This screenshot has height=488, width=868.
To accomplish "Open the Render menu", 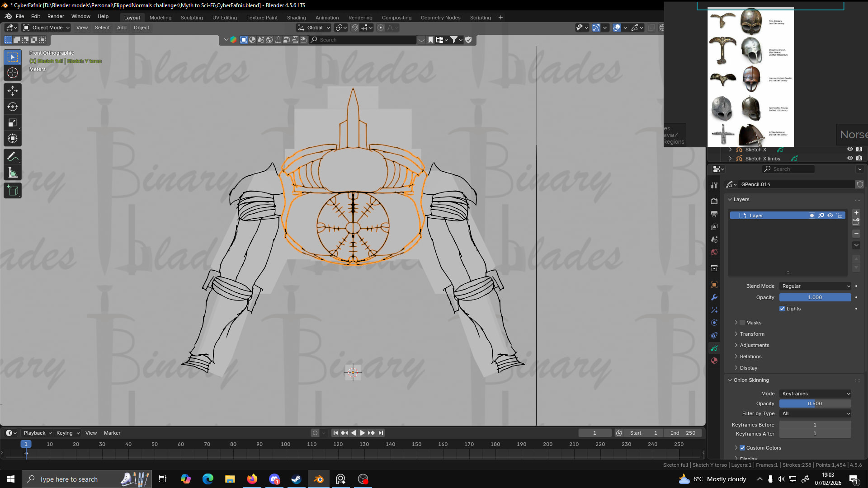I will pyautogui.click(x=56, y=16).
